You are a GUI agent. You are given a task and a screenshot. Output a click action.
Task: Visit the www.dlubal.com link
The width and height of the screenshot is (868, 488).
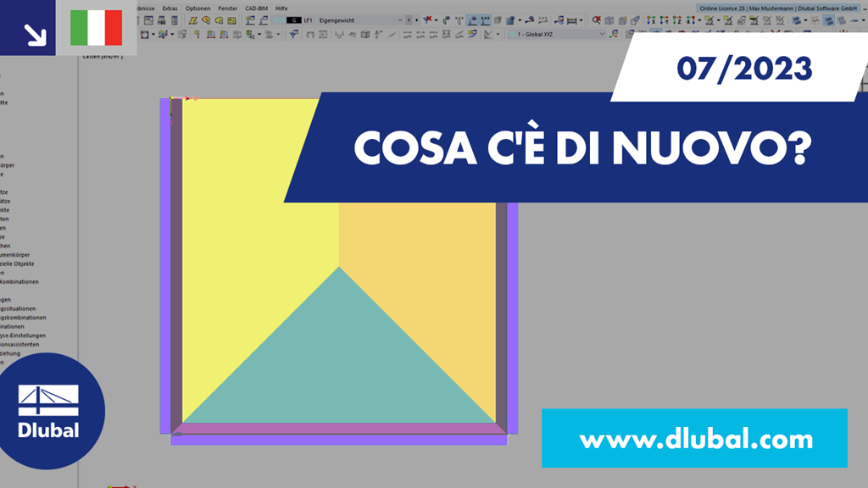click(695, 440)
